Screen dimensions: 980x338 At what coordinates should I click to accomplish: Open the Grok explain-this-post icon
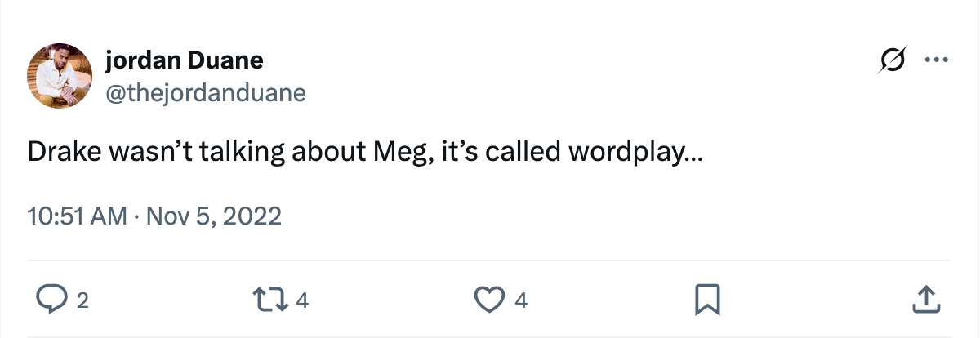point(893,60)
